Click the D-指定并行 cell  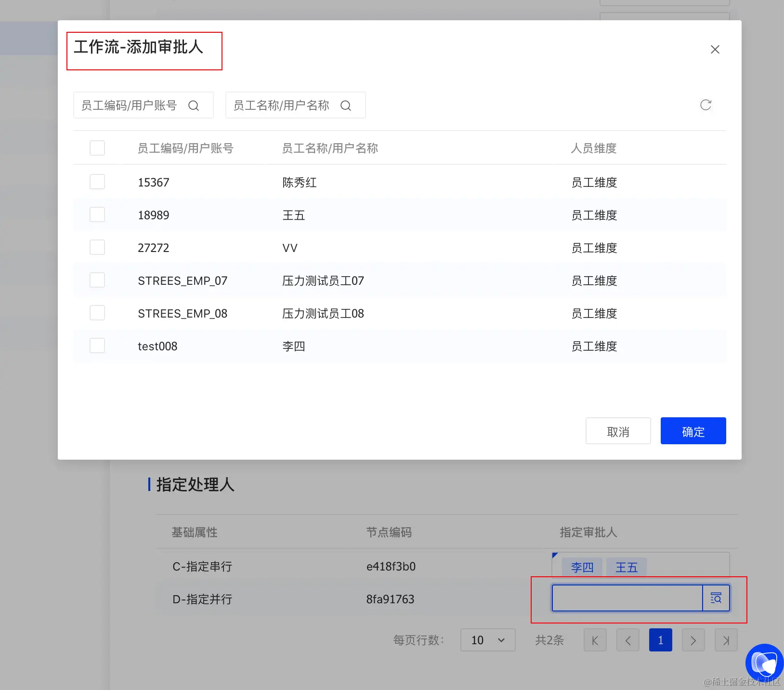(x=202, y=599)
